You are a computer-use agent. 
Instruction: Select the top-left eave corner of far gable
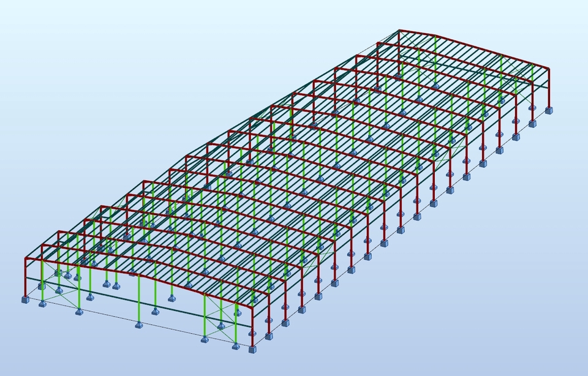(x=399, y=30)
